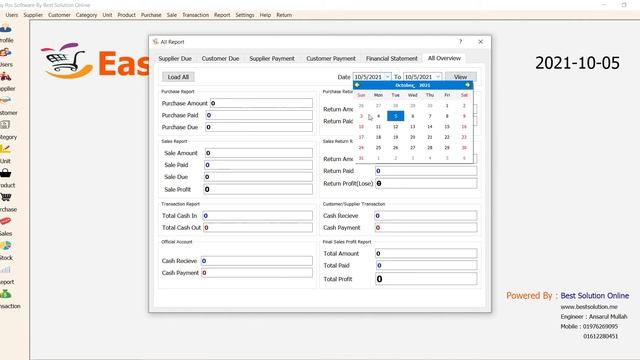Click the Total Cash In field
Viewport: 640px width, 360px height.
coord(258,216)
